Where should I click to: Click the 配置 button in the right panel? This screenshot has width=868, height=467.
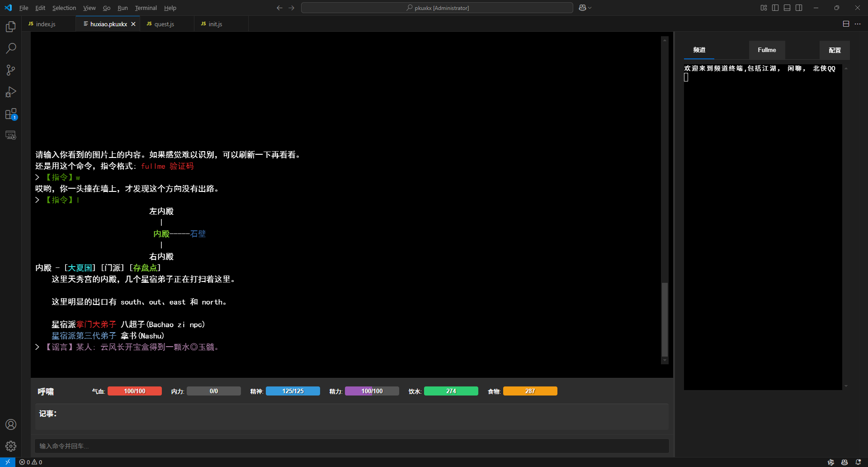[x=835, y=50]
